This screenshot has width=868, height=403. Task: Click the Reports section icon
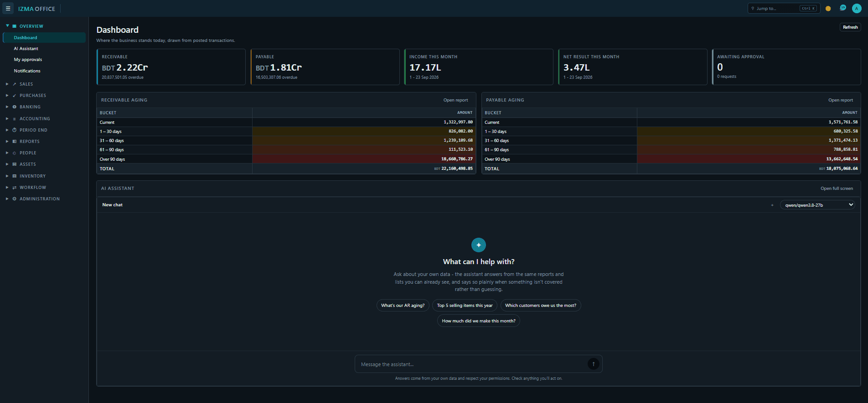(x=15, y=142)
